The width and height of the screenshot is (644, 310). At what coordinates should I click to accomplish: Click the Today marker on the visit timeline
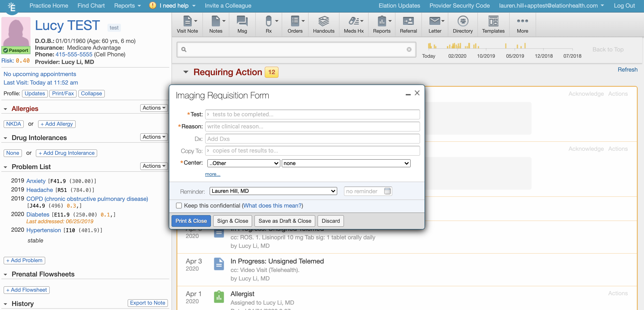(x=429, y=56)
